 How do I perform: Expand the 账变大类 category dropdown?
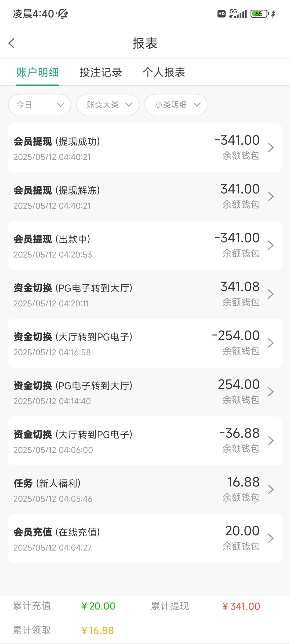108,105
